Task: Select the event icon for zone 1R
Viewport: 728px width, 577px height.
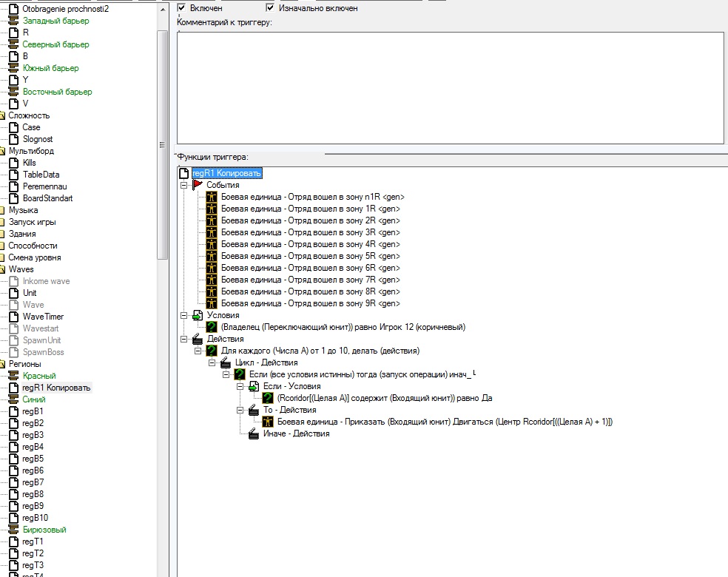Action: tap(212, 209)
